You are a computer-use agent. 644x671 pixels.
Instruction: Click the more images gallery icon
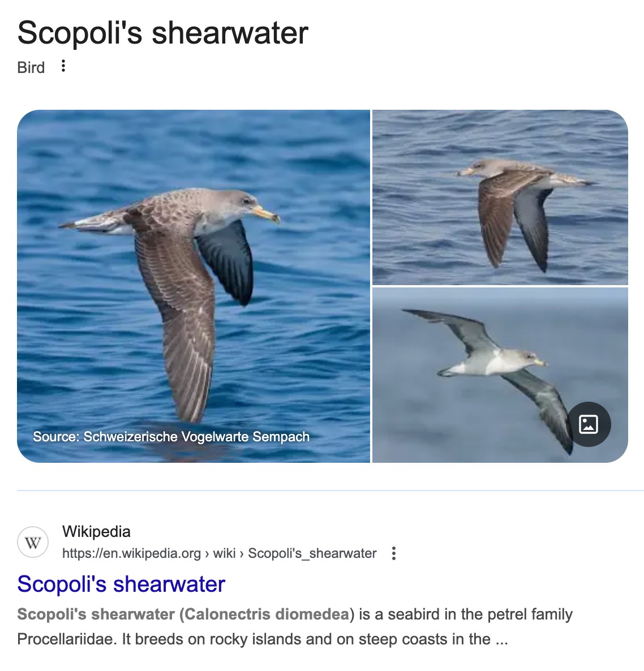(589, 424)
